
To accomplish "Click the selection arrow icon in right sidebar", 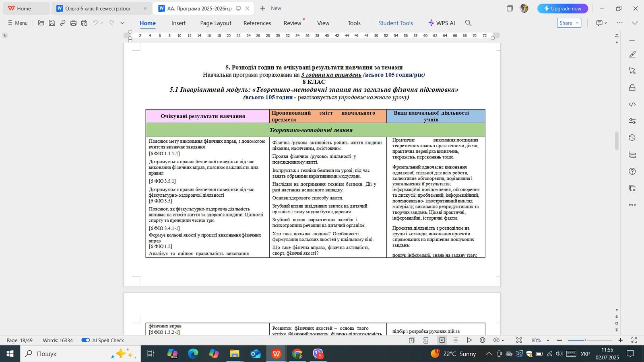I will [x=632, y=71].
